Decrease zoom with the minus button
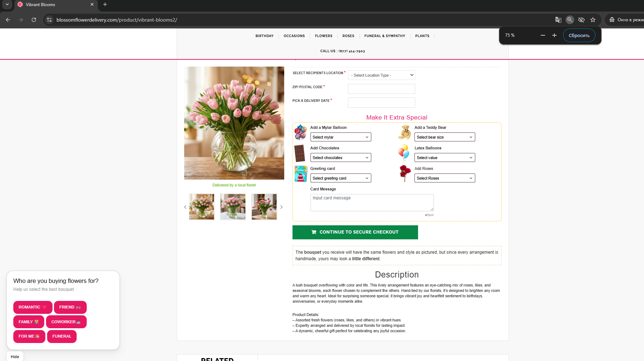Screen dimensions: 644x361 (x=543, y=35)
